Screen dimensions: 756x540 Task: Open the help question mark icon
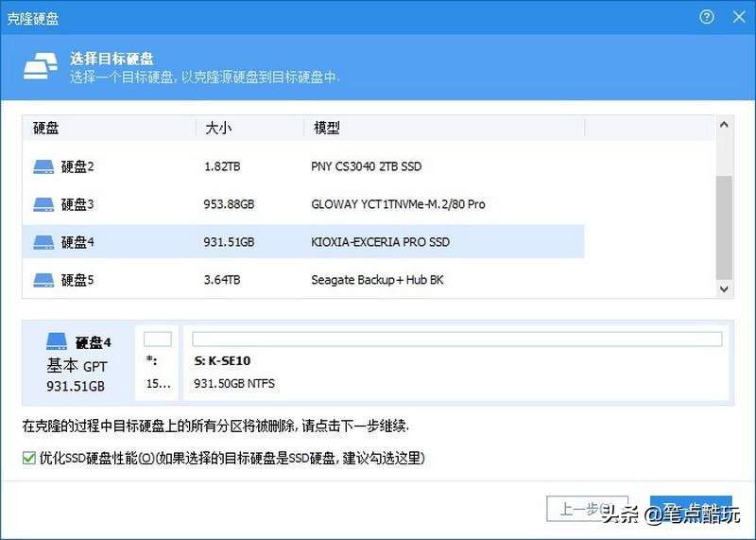(x=706, y=17)
